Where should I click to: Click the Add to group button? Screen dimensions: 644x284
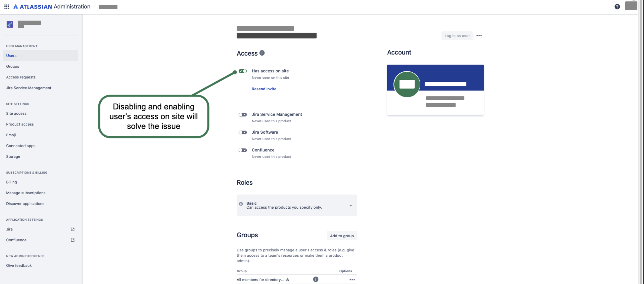342,236
